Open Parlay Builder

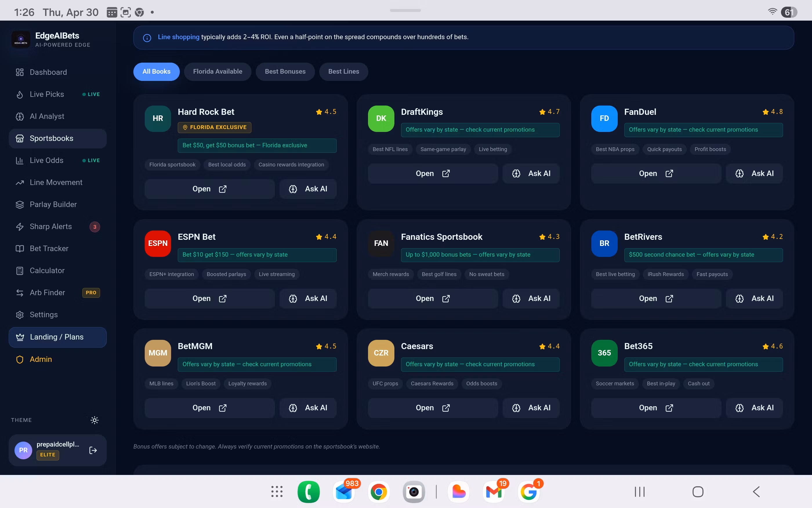point(57,204)
